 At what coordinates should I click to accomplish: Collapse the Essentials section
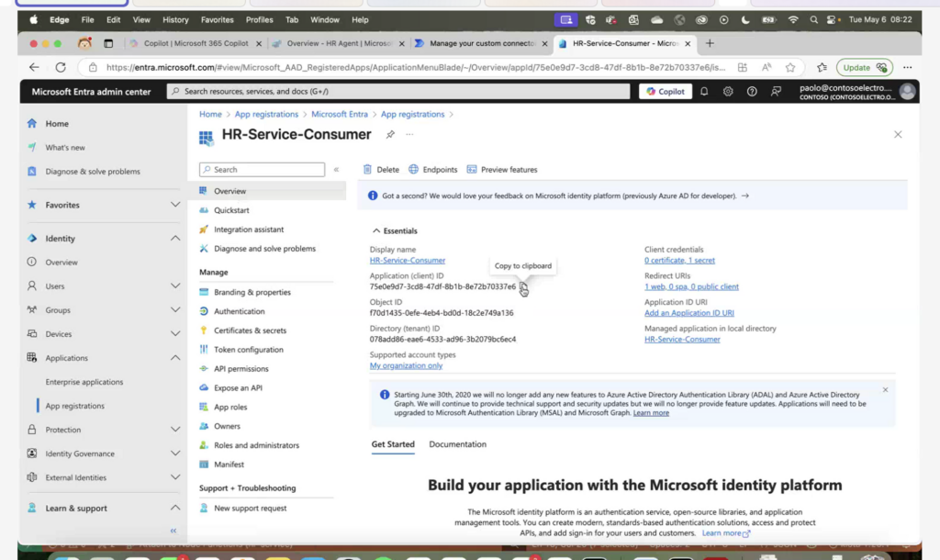(x=394, y=230)
